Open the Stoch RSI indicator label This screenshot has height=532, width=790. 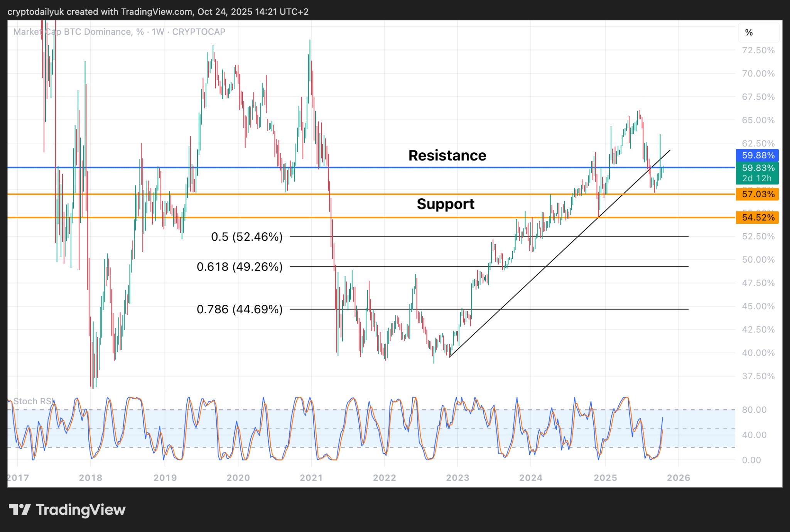pyautogui.click(x=34, y=401)
